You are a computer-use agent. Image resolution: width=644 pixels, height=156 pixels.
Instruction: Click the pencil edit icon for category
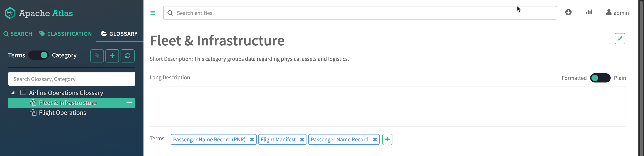pyautogui.click(x=620, y=39)
